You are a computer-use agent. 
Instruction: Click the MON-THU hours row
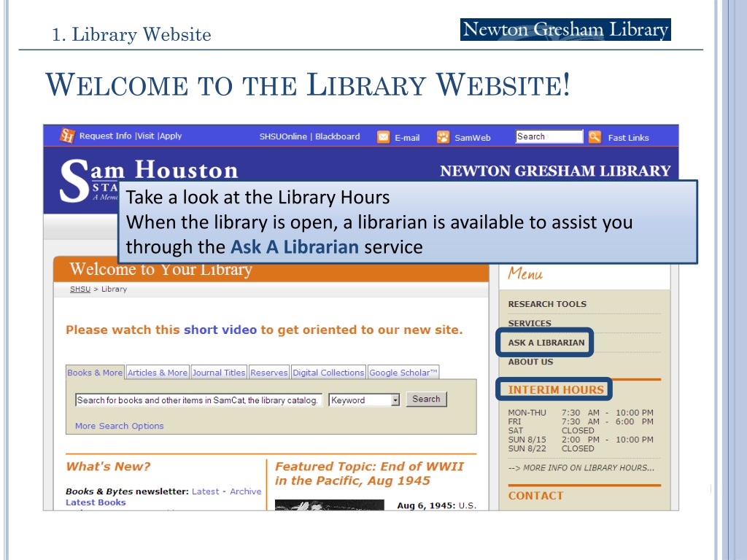pos(581,413)
